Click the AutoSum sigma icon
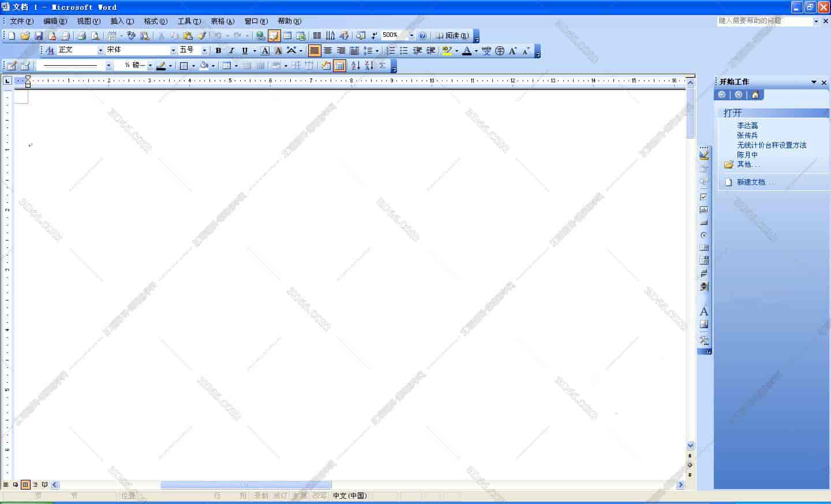This screenshot has height=504, width=831. click(382, 66)
